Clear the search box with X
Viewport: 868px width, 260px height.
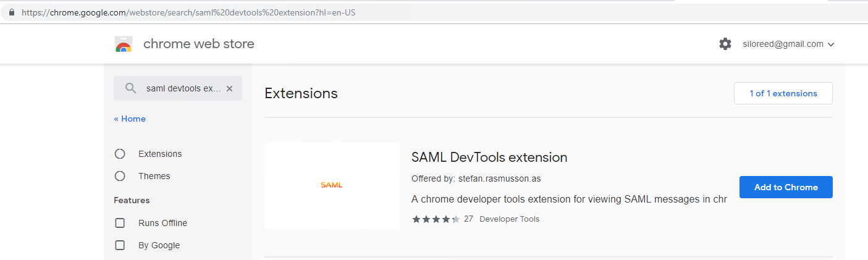coord(229,88)
